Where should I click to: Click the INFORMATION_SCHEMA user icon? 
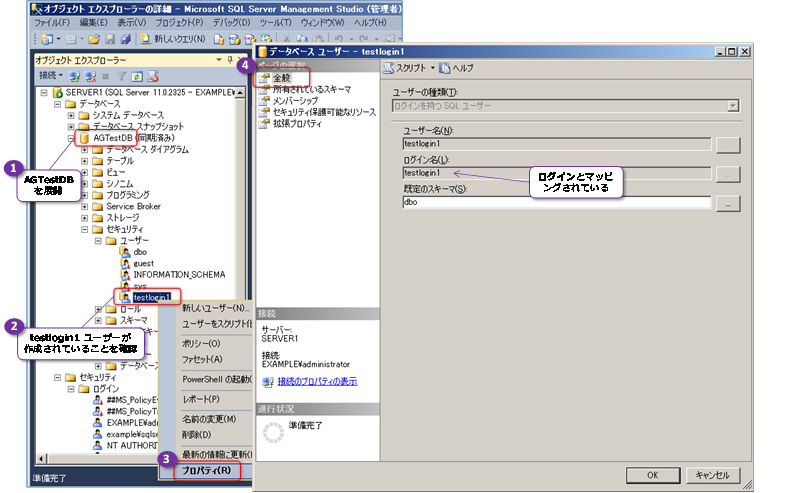tap(125, 275)
